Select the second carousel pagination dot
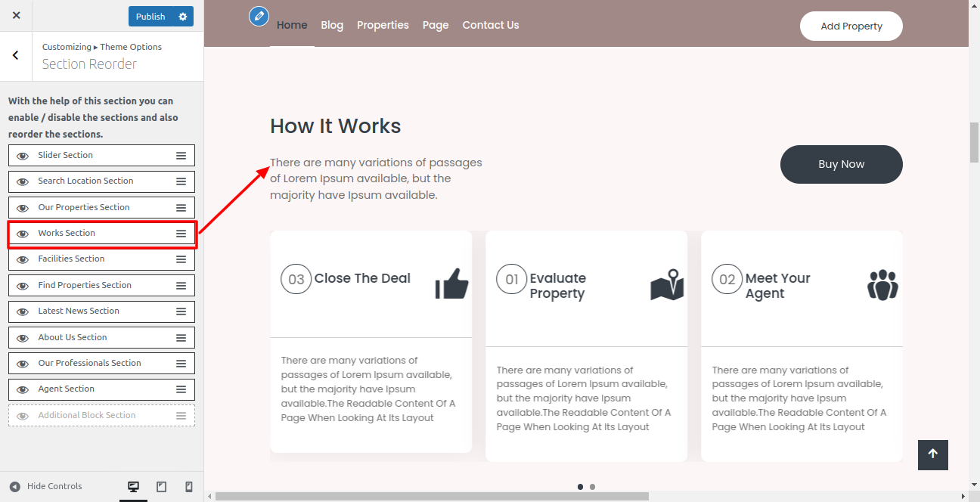Screen dimensions: 980x502 pyautogui.click(x=592, y=487)
